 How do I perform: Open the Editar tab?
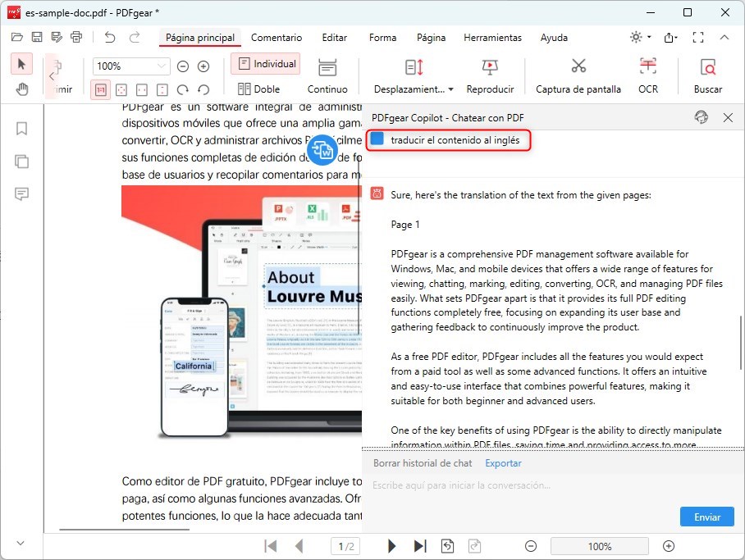pos(335,38)
